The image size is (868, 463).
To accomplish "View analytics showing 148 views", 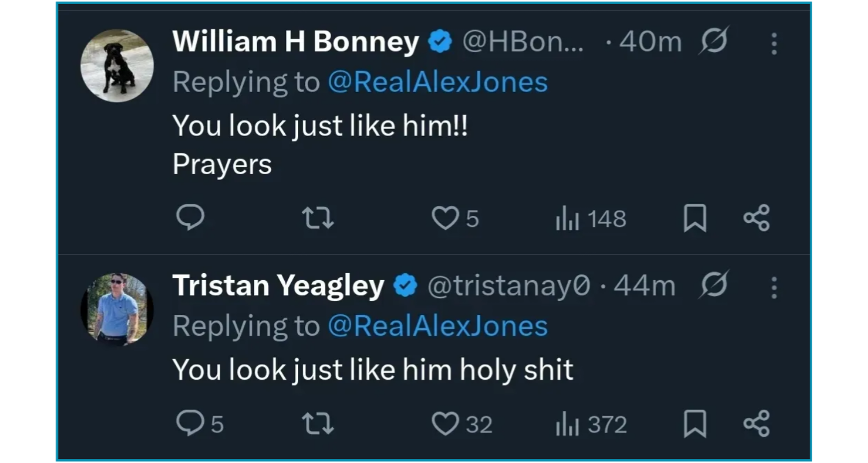I will [590, 219].
